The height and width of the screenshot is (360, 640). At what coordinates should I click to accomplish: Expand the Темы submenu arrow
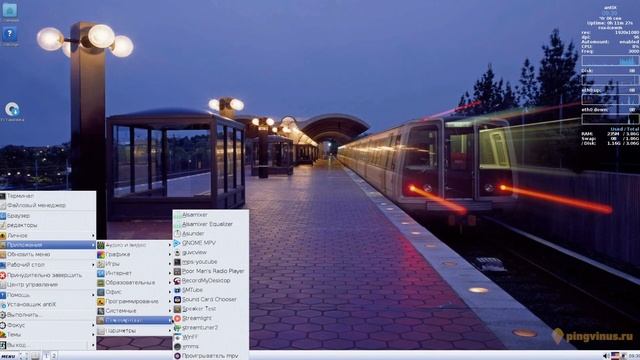[x=93, y=334]
